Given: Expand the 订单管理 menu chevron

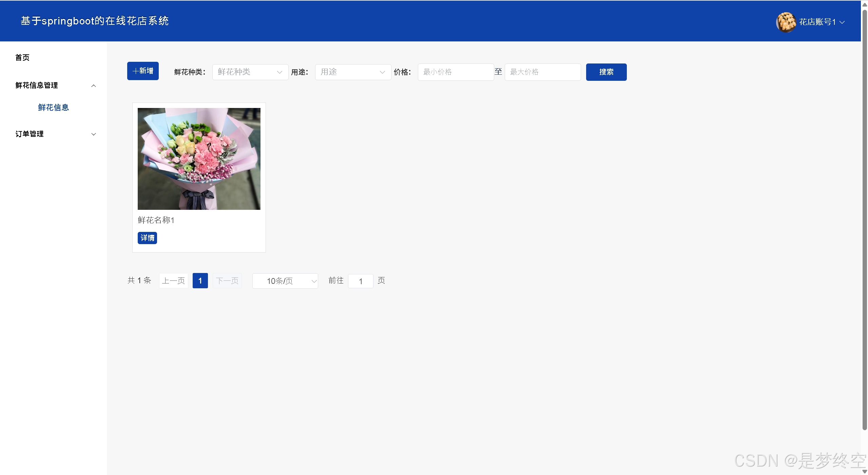Looking at the screenshot, I should coord(94,134).
